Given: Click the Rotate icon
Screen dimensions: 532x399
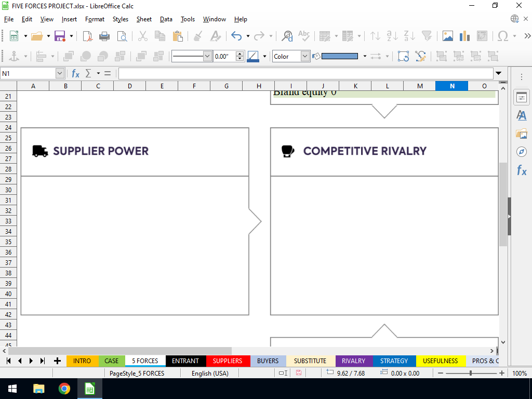Looking at the screenshot, I should tap(403, 56).
